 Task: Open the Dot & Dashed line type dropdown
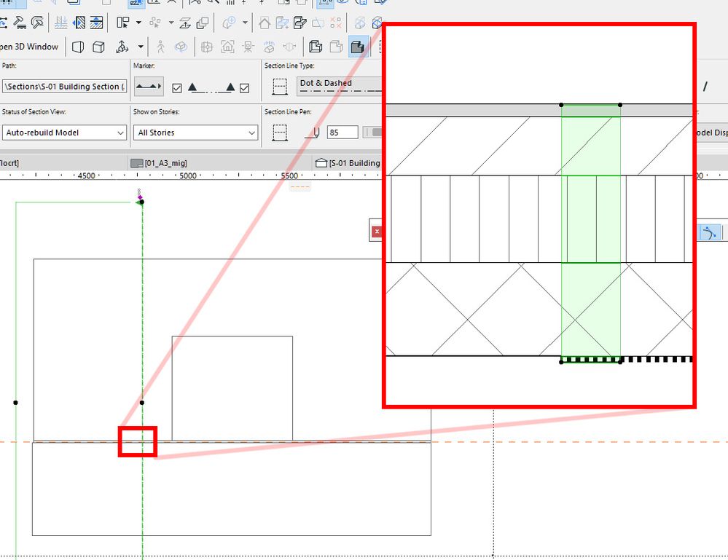coord(340,87)
